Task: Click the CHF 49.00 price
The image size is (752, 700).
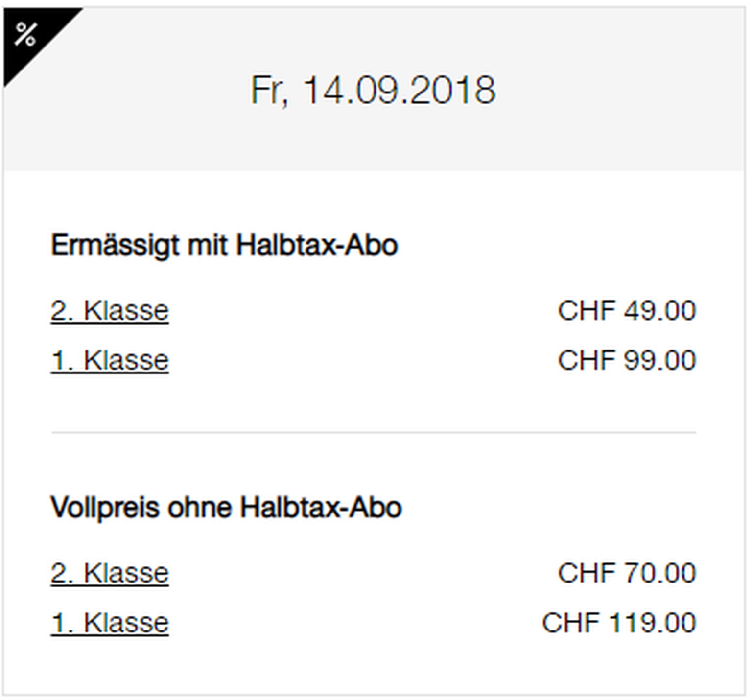Action: (627, 310)
